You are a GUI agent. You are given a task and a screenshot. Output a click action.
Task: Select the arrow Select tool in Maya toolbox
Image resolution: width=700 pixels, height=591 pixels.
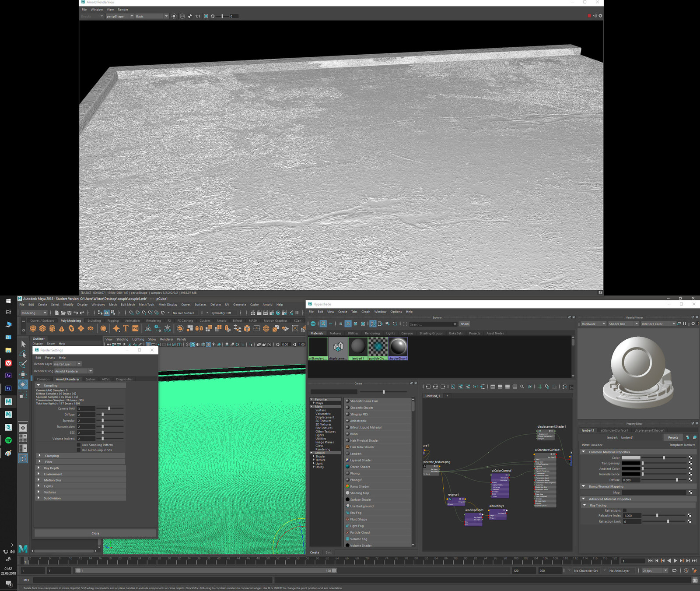coord(23,344)
